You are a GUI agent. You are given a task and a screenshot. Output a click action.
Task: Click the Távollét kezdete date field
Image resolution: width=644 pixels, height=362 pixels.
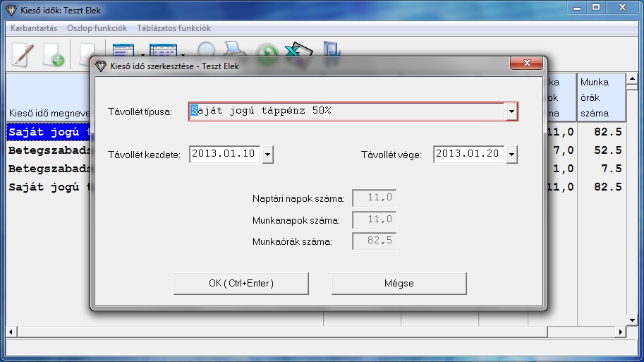coord(224,155)
